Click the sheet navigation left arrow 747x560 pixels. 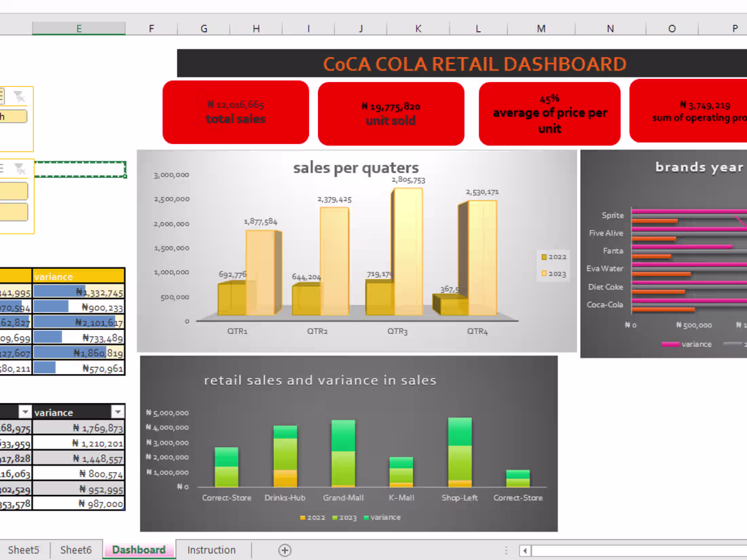524,550
